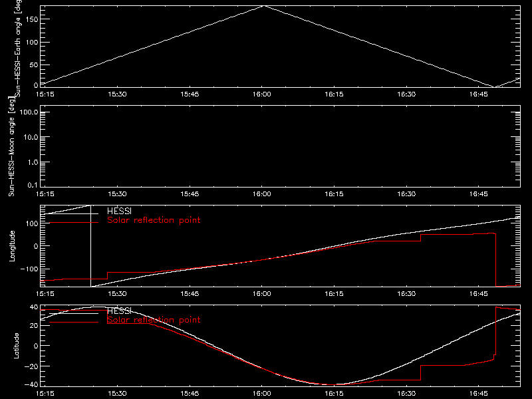
Task: Click the -100 tick on the Longitude axis
Action: coord(29,269)
